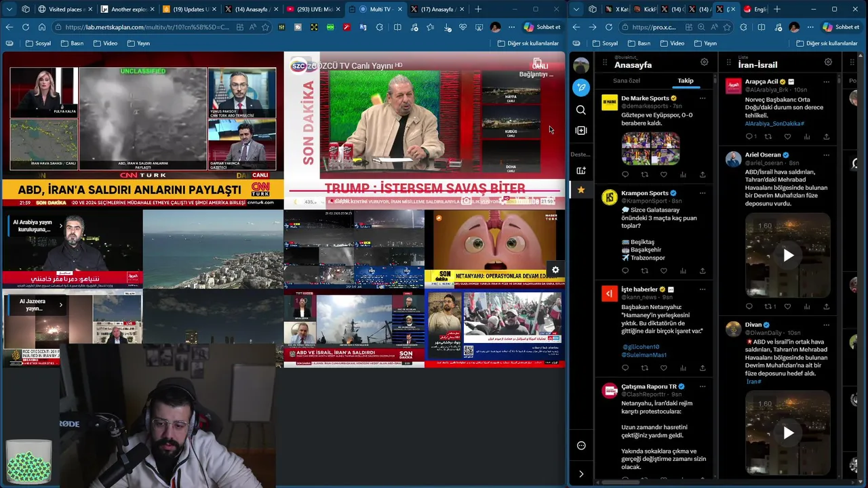Open Multi TV settings gear on video grid

click(555, 270)
